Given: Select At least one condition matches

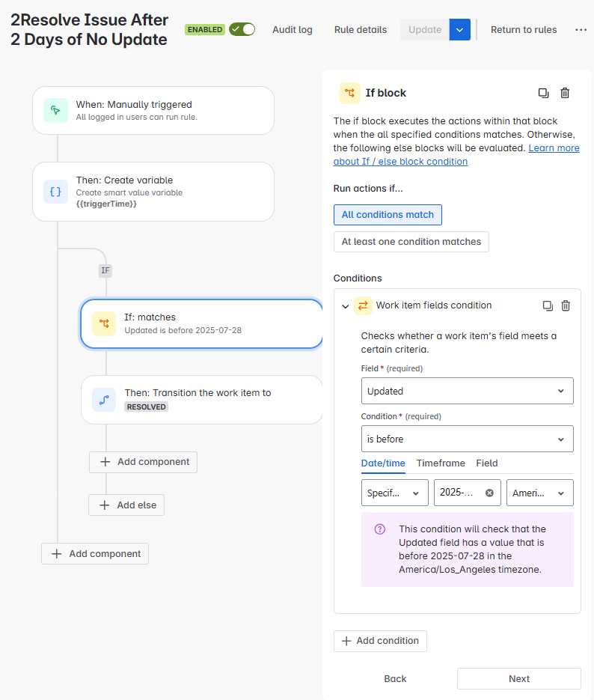Looking at the screenshot, I should tap(411, 242).
